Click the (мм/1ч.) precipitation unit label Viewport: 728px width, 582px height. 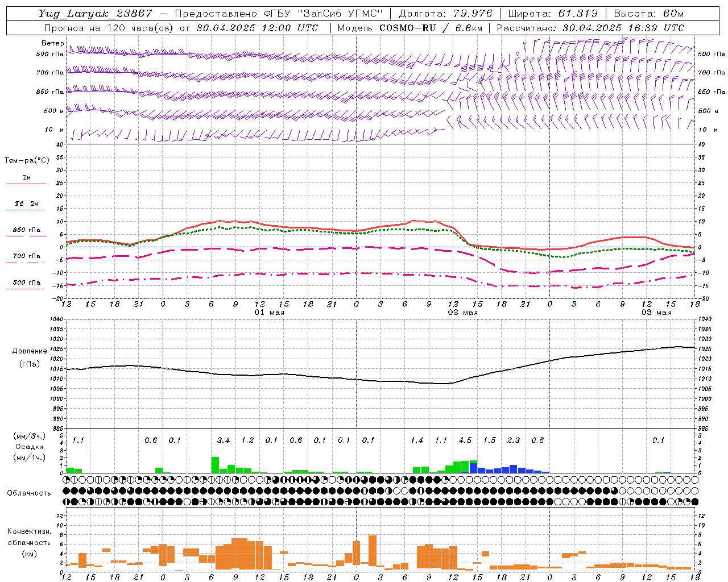29,458
